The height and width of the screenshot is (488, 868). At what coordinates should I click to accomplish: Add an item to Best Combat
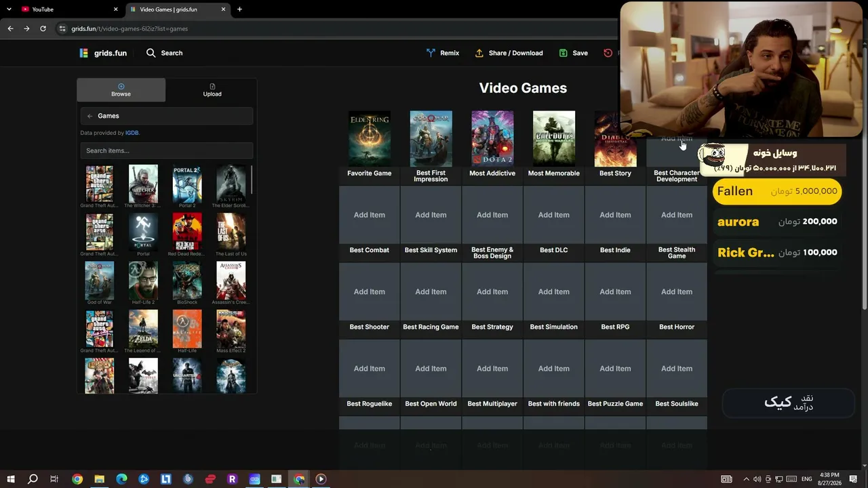[x=370, y=215]
